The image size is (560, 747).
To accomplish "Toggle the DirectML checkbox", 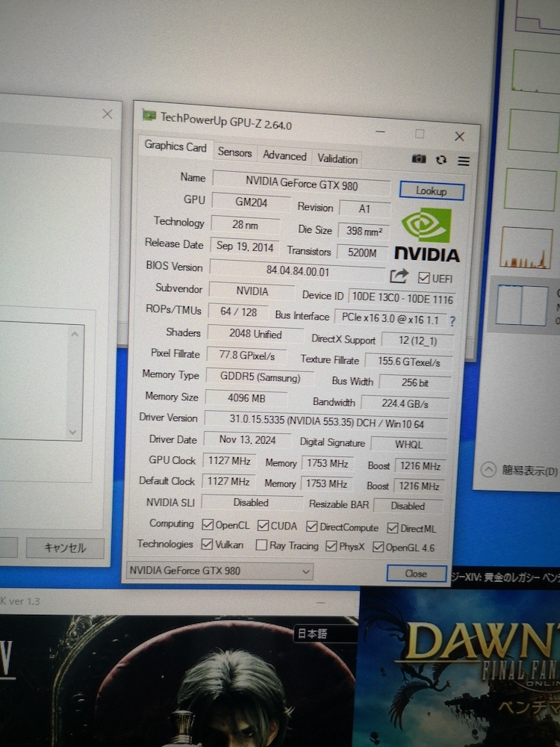I will 393,528.
